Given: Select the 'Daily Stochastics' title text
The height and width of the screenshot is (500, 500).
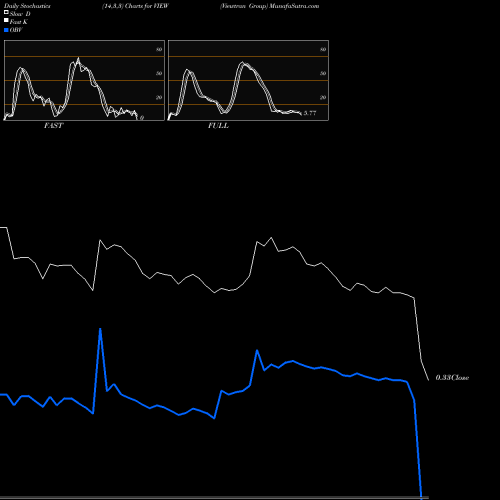Looking at the screenshot, I should click(x=27, y=6).
